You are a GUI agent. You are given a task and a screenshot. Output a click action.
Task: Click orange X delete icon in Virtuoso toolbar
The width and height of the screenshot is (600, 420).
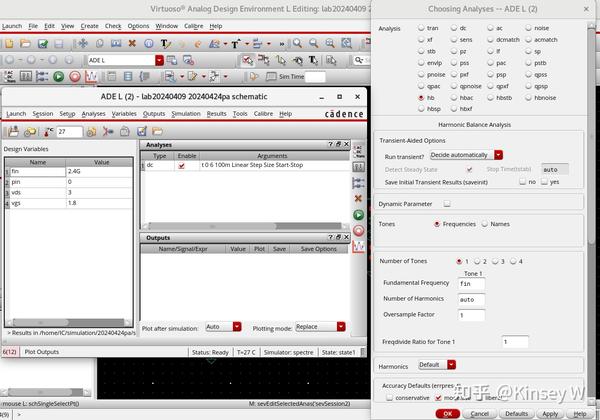pos(132,43)
